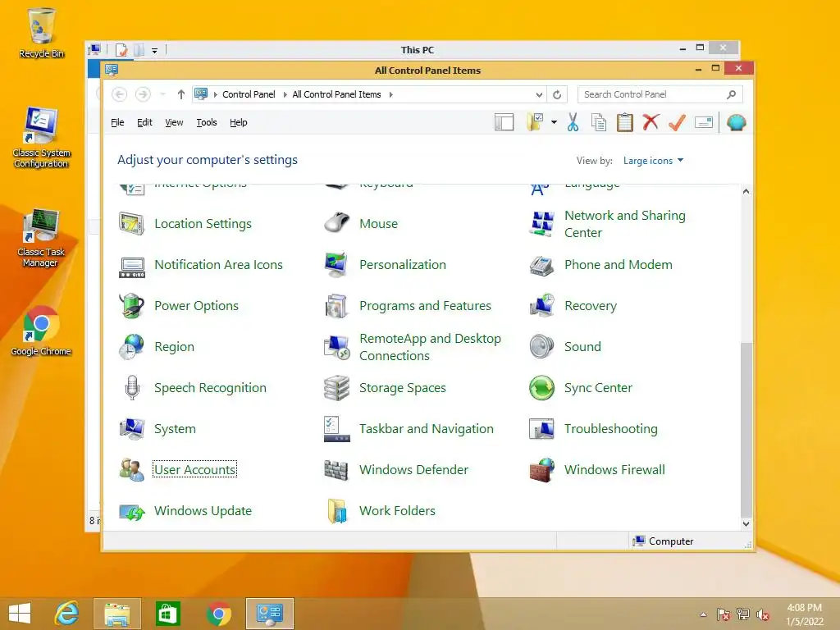The image size is (840, 630).
Task: Expand the address bar history dropdown
Action: (539, 95)
